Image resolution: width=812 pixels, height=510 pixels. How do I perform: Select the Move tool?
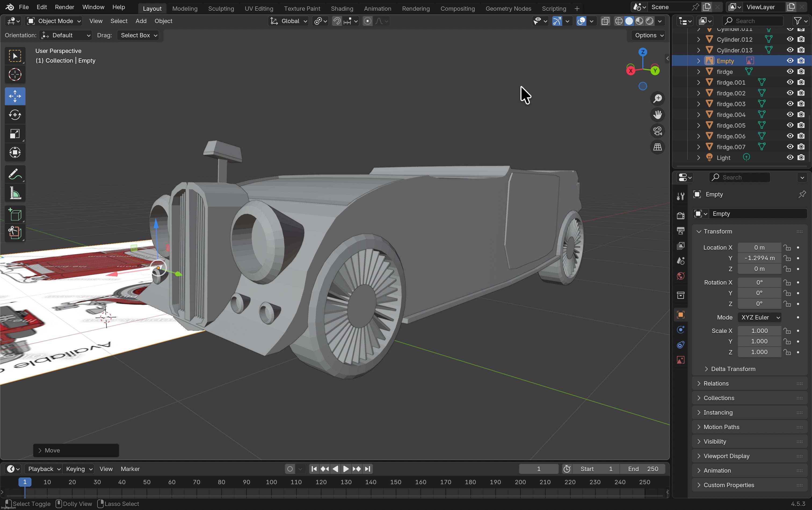[15, 96]
